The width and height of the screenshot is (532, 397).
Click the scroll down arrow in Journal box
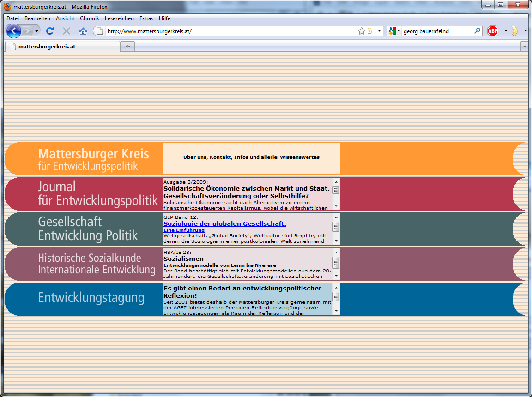click(x=336, y=206)
